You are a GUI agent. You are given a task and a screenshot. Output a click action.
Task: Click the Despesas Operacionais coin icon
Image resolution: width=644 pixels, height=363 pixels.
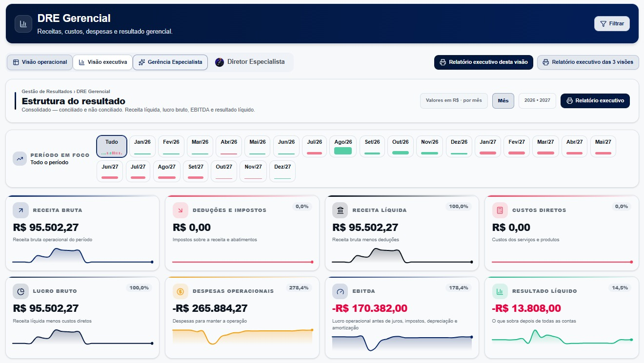181,291
